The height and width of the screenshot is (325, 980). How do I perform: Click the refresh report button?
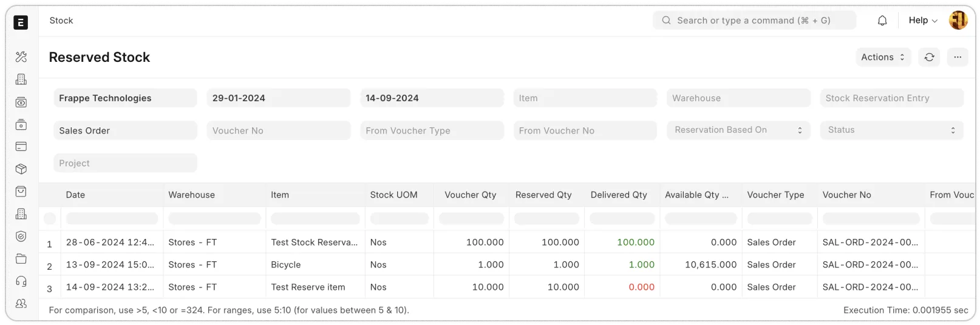click(929, 57)
